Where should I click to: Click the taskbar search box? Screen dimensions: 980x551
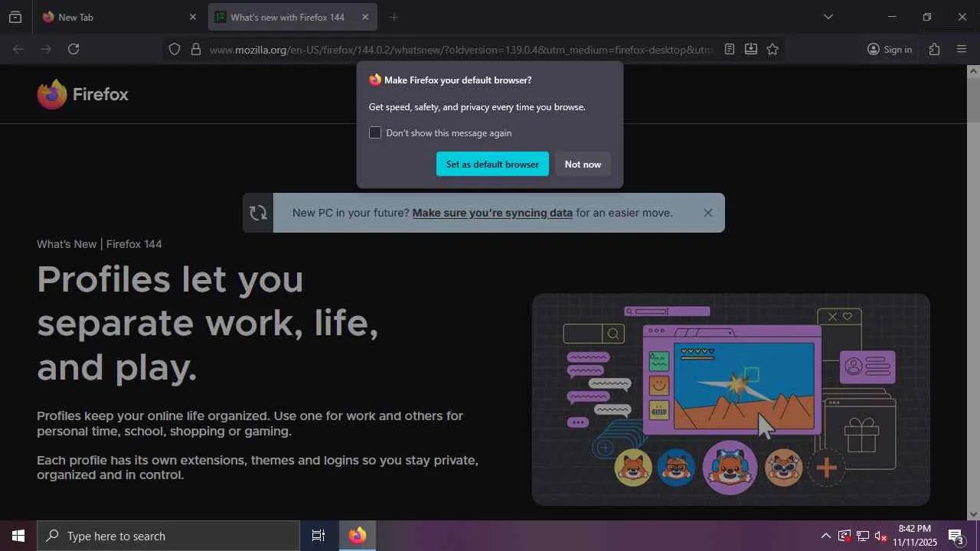point(168,536)
